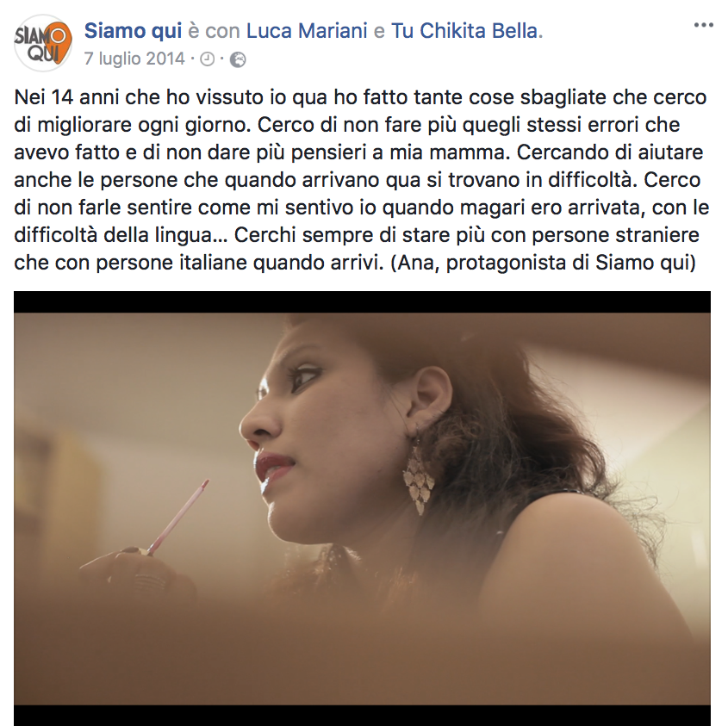Open Luca Mariani's tagged profile
Viewport: 728px width, 726px height.
[307, 31]
